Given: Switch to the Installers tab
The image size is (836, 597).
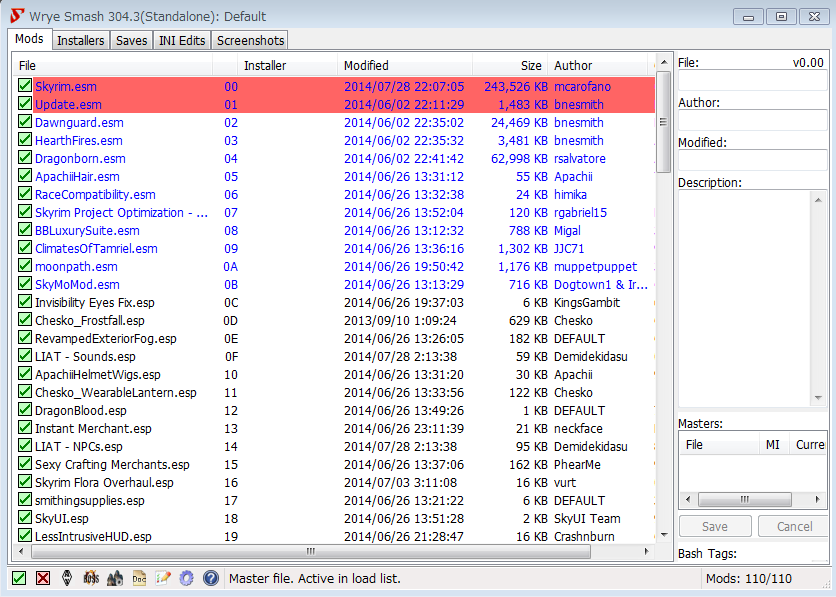Looking at the screenshot, I should pyautogui.click(x=80, y=40).
